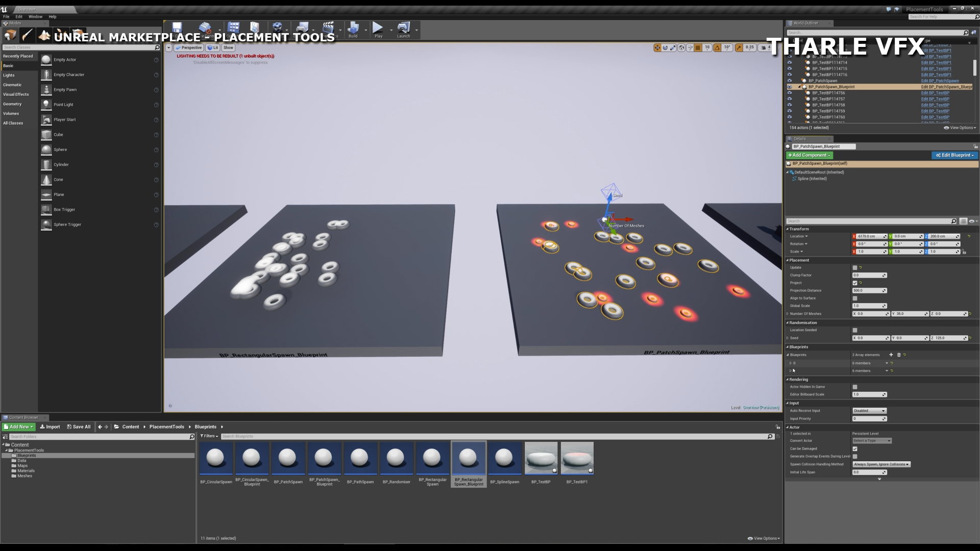Toggle the Scale lock icon
980x551 pixels.
pyautogui.click(x=964, y=252)
